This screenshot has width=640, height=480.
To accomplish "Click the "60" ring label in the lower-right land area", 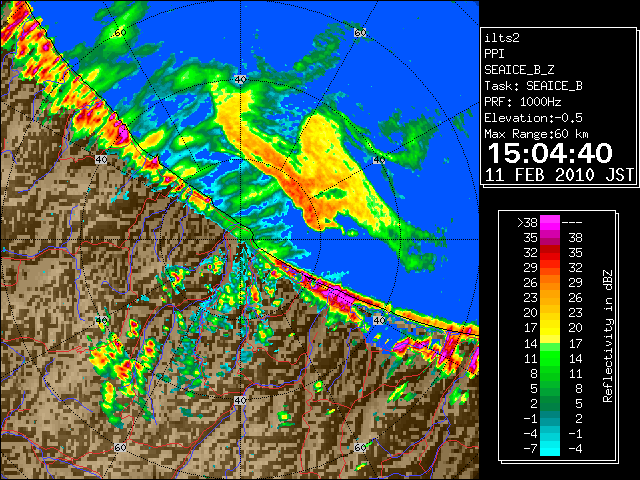I will pos(360,448).
